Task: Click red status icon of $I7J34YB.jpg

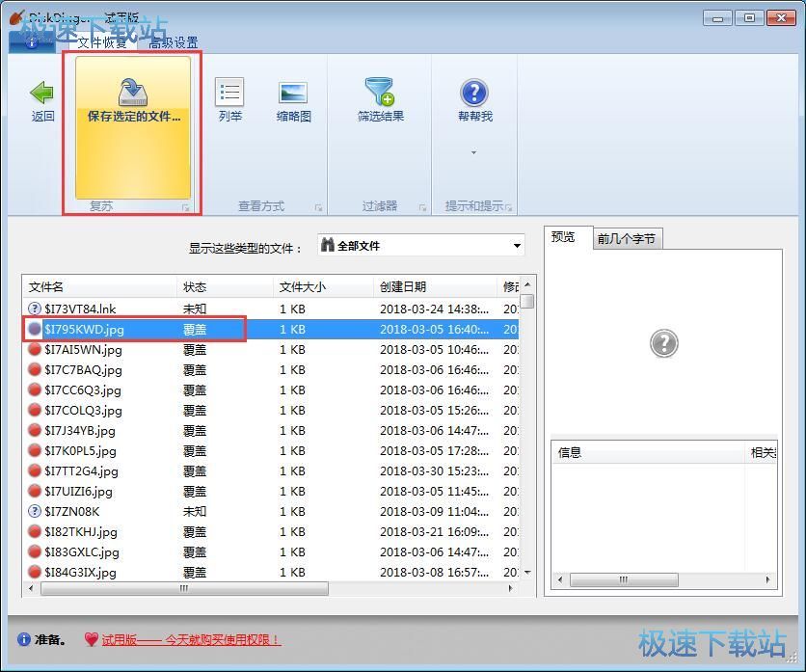Action: coord(35,430)
